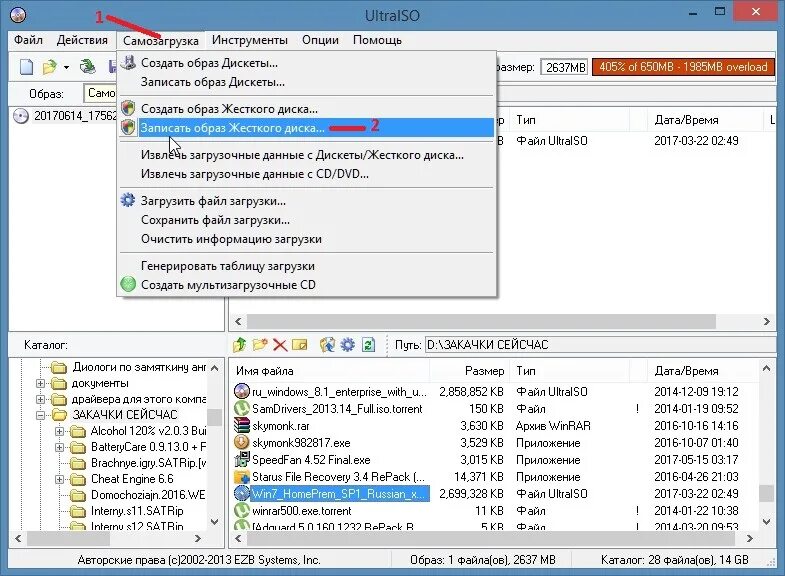Click the SamDrivers torrent file icon
This screenshot has width=785, height=576.
[x=242, y=408]
